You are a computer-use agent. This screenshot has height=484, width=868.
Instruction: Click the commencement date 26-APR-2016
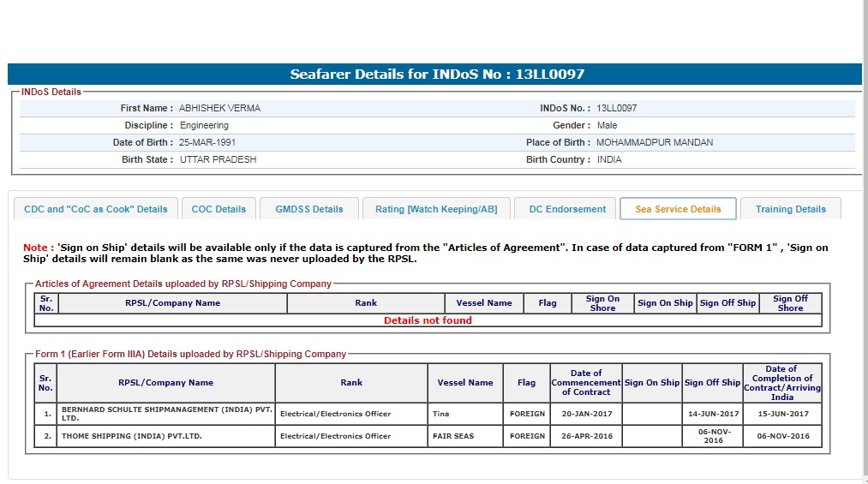(x=585, y=436)
